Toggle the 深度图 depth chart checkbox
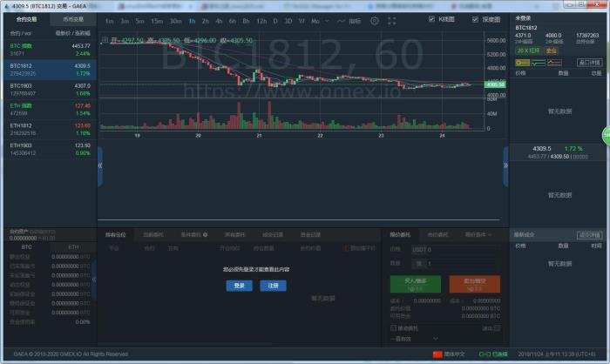The width and height of the screenshot is (610, 364). [x=475, y=19]
